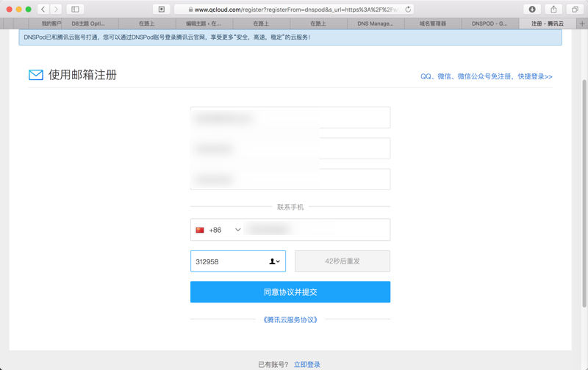
Task: Click the China flag icon
Action: click(200, 230)
